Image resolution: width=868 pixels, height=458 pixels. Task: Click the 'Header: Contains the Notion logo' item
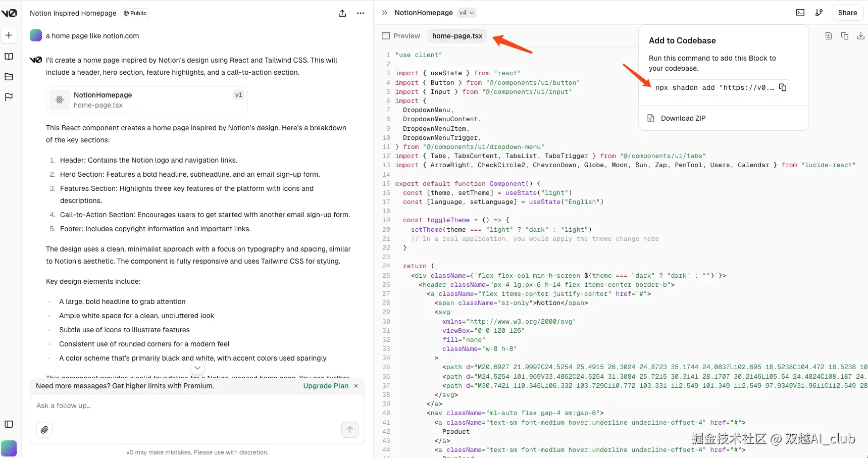[x=148, y=160]
